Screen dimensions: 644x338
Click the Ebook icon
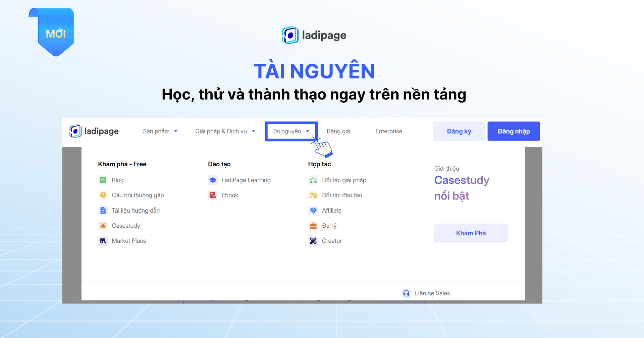click(x=213, y=195)
